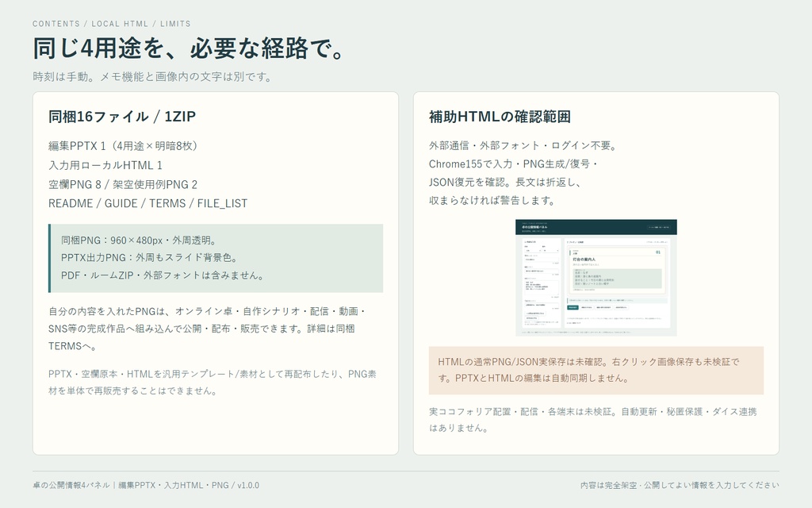Screen dimensions: 812x508
Task: Select the line '空欄PNG 8 / 架空使用例PNG 2'
Action: click(123, 184)
